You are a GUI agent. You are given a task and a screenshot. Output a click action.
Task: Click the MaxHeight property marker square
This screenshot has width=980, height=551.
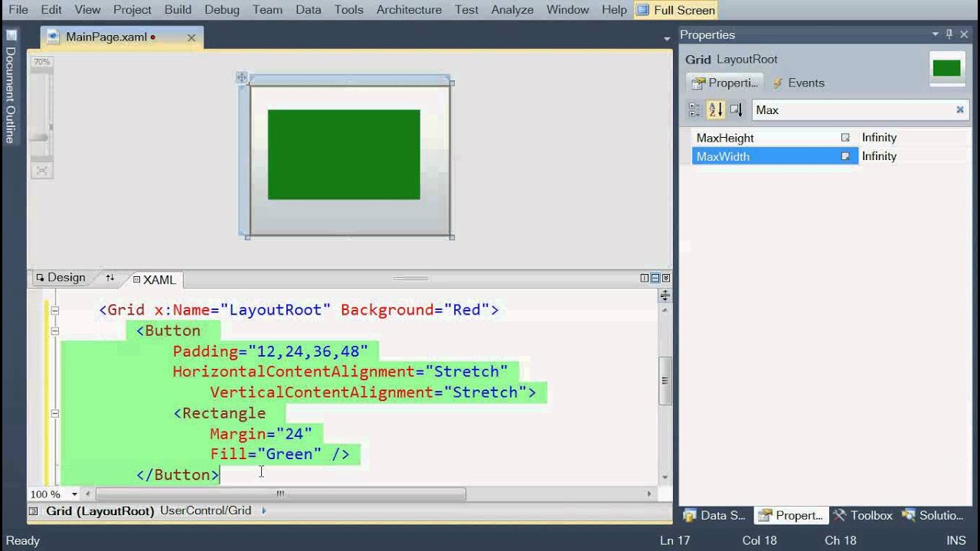coord(845,138)
